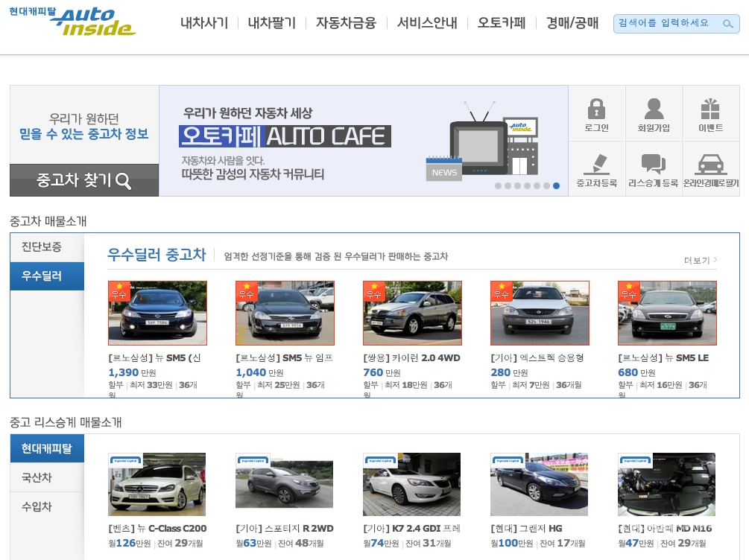Select the 국산차 tab
The width and height of the screenshot is (749, 560).
tap(37, 477)
